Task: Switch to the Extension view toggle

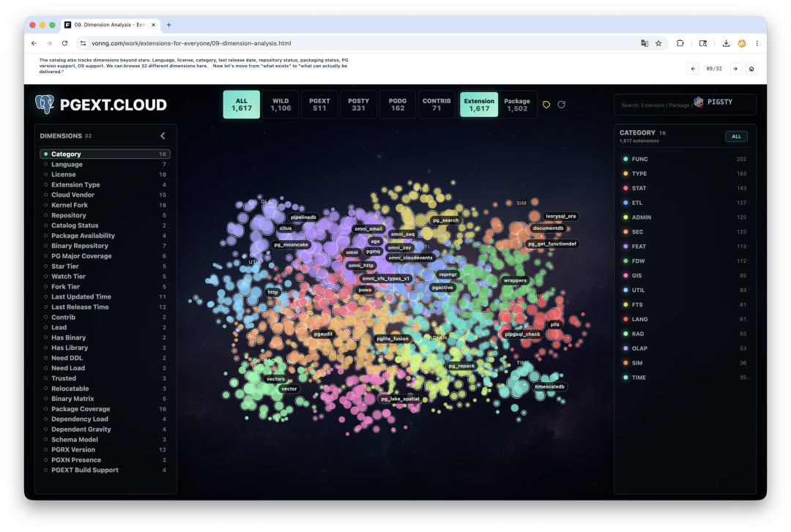Action: (x=479, y=105)
